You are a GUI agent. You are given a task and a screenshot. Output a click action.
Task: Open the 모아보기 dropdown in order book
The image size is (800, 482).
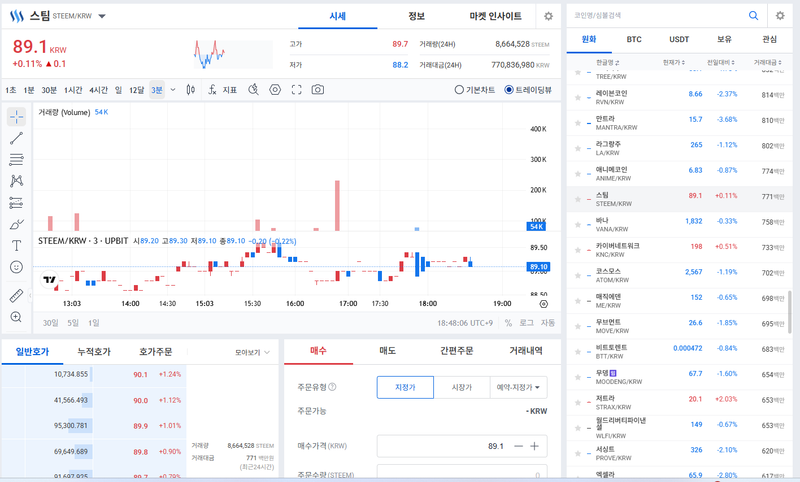click(252, 352)
